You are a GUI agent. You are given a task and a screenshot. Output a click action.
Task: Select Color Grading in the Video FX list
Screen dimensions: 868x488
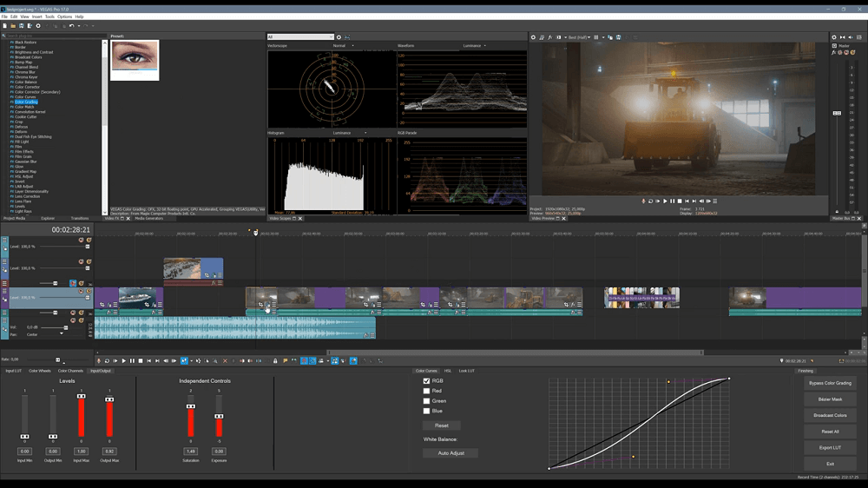tap(26, 102)
